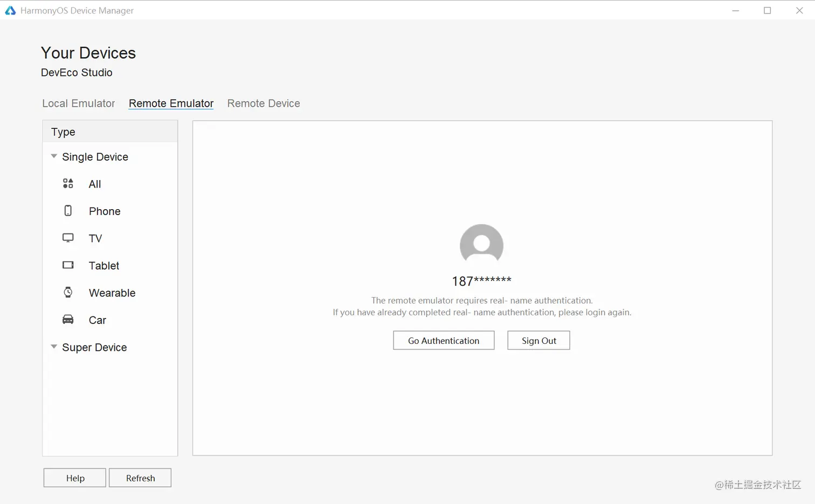Click the HarmonyOS Device Manager logo icon
This screenshot has width=815, height=504.
10,10
